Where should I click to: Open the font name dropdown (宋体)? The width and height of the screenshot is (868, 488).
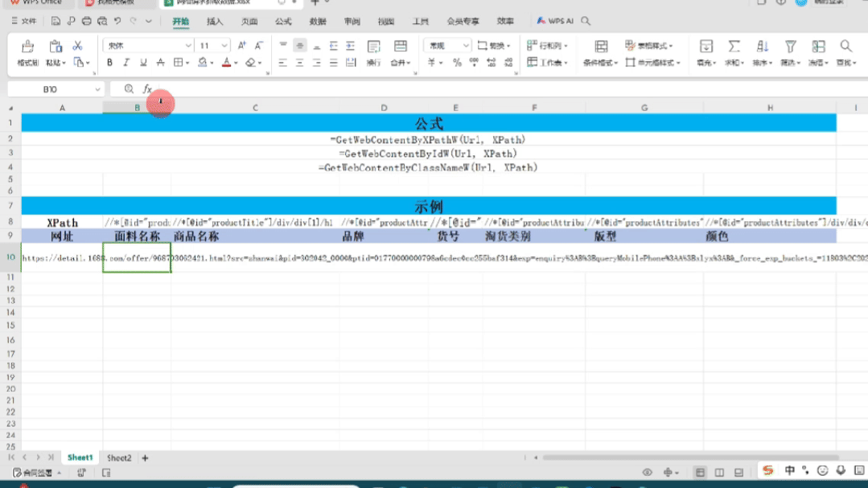(x=188, y=46)
